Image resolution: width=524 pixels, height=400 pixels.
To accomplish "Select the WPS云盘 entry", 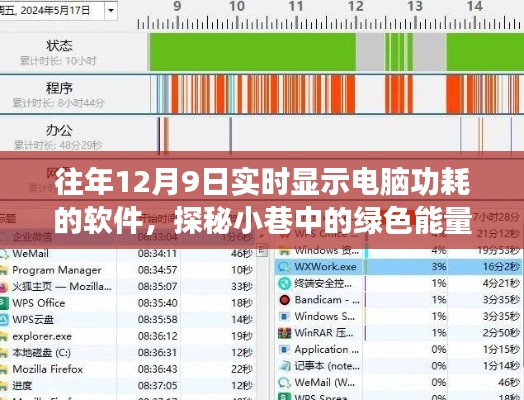I will (127, 319).
